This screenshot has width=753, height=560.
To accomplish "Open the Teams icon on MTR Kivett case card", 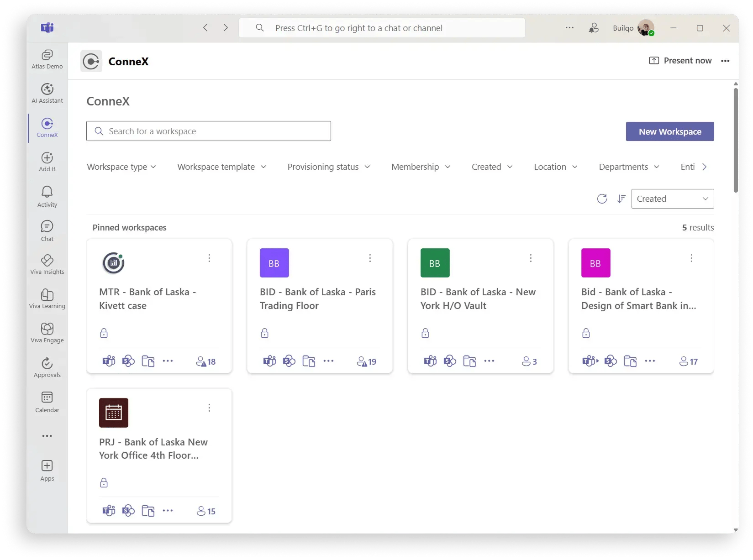I will [109, 361].
